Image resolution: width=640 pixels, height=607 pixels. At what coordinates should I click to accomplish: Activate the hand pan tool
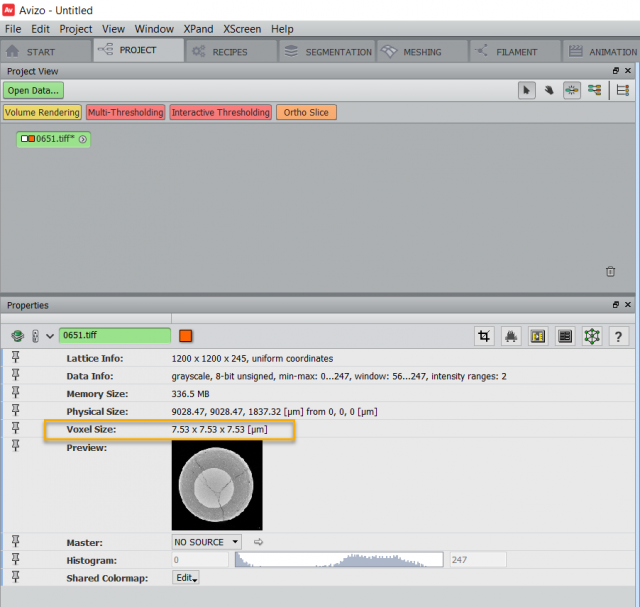(549, 90)
